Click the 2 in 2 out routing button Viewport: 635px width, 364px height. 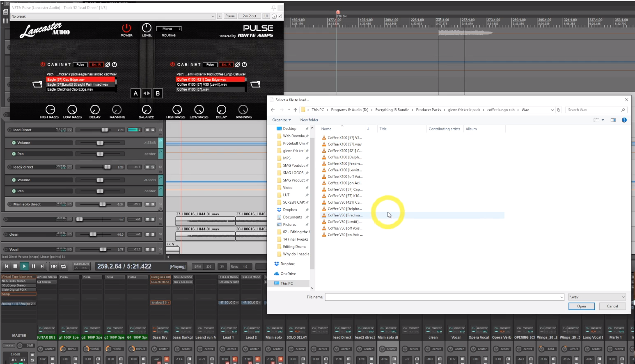click(x=249, y=16)
